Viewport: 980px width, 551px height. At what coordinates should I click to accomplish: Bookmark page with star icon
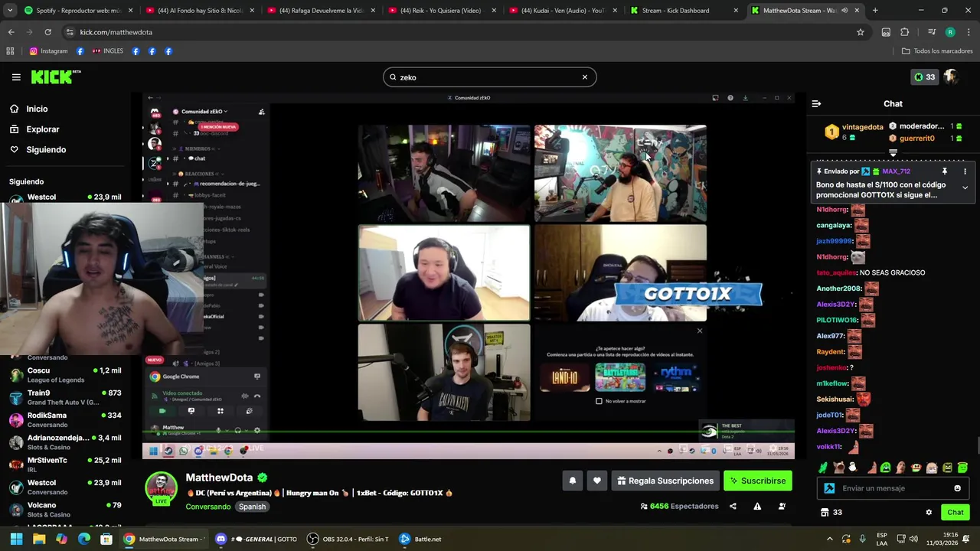[x=861, y=32]
